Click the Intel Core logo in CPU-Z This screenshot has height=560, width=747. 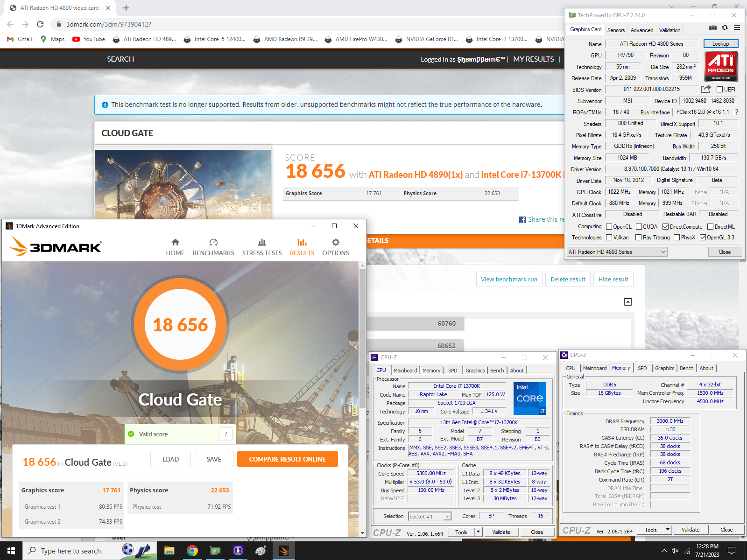tap(529, 399)
